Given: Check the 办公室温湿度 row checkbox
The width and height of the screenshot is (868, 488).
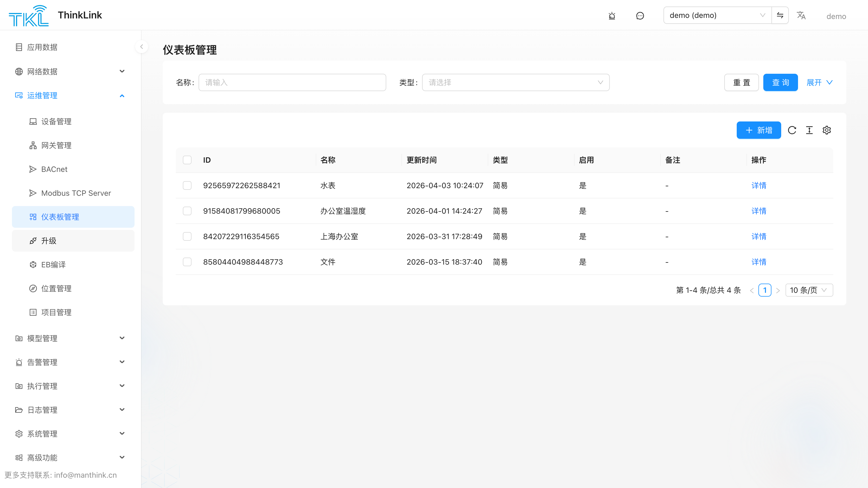Looking at the screenshot, I should pos(187,211).
